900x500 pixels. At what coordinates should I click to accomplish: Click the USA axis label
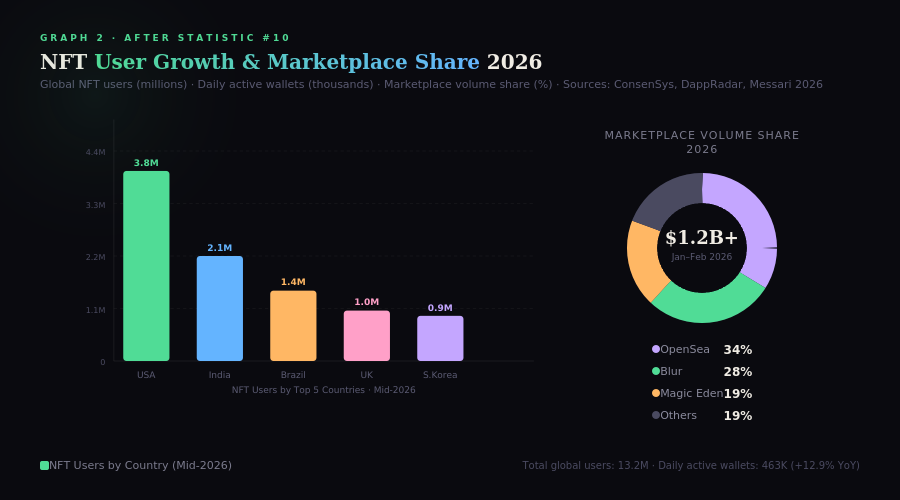click(146, 375)
